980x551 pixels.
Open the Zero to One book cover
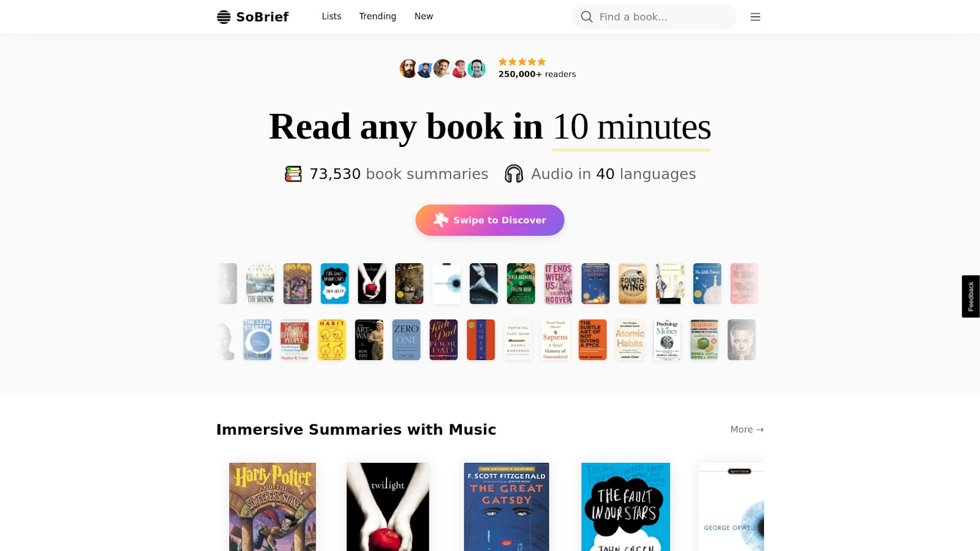[406, 340]
